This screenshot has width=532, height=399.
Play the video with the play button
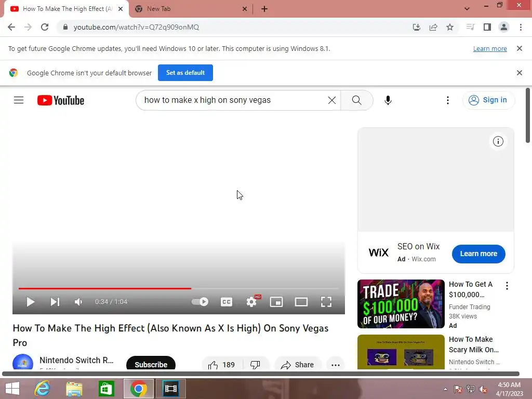click(x=30, y=302)
